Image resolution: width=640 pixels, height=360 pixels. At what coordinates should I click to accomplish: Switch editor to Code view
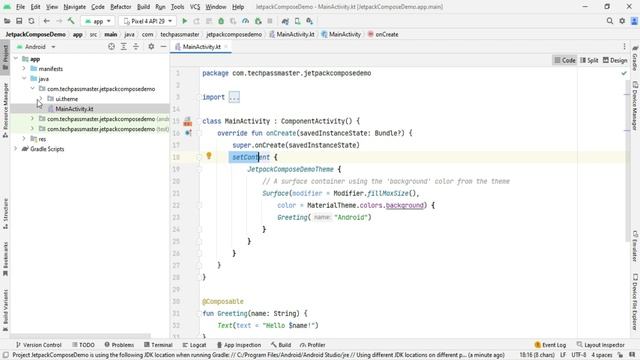pos(564,60)
